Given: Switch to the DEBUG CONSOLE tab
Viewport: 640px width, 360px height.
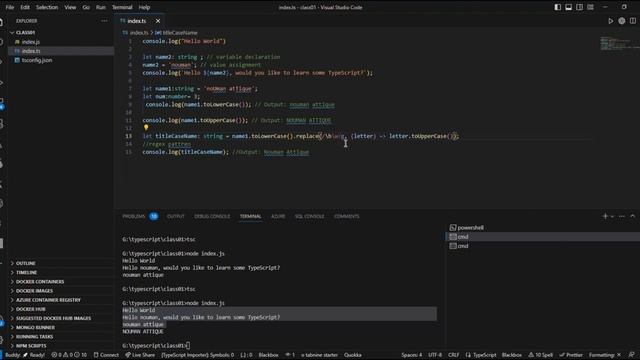Looking at the screenshot, I should click(212, 216).
